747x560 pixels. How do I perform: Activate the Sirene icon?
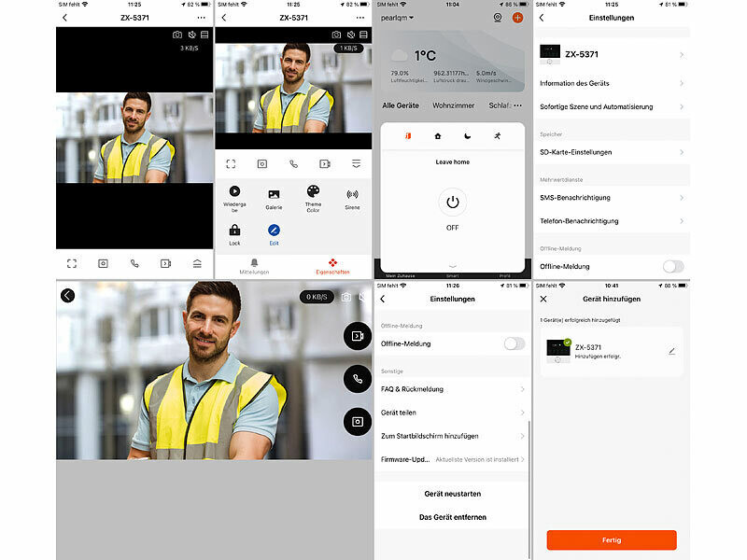pos(353,194)
